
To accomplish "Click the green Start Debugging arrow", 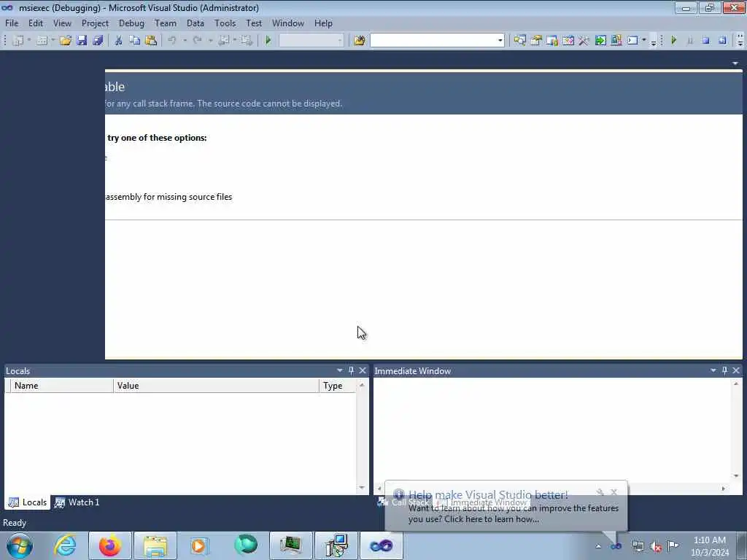I will pos(268,41).
